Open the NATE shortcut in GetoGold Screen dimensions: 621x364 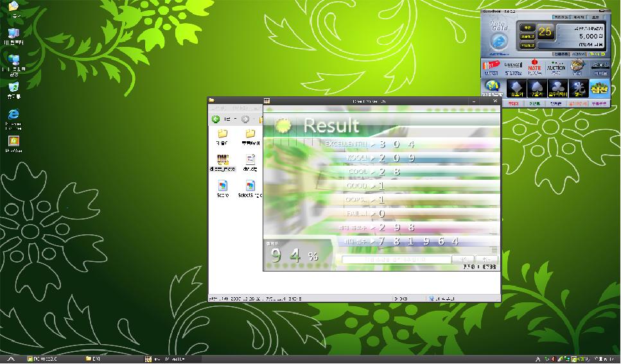tap(534, 68)
